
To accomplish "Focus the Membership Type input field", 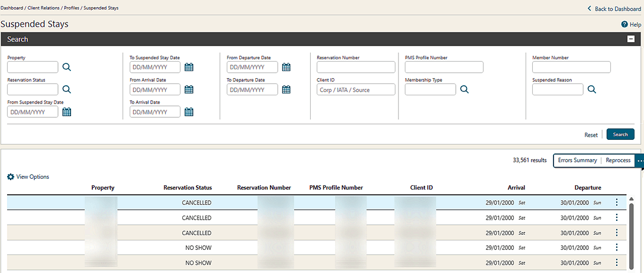I will point(430,89).
